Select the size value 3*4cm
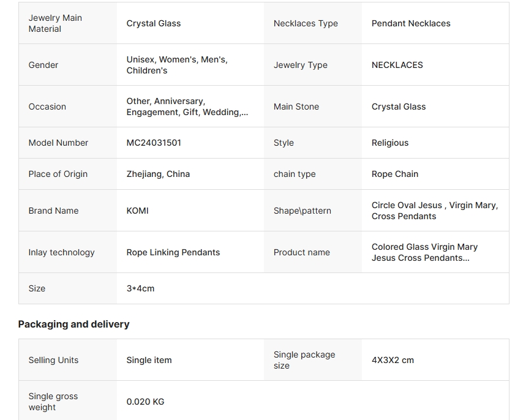 (140, 288)
